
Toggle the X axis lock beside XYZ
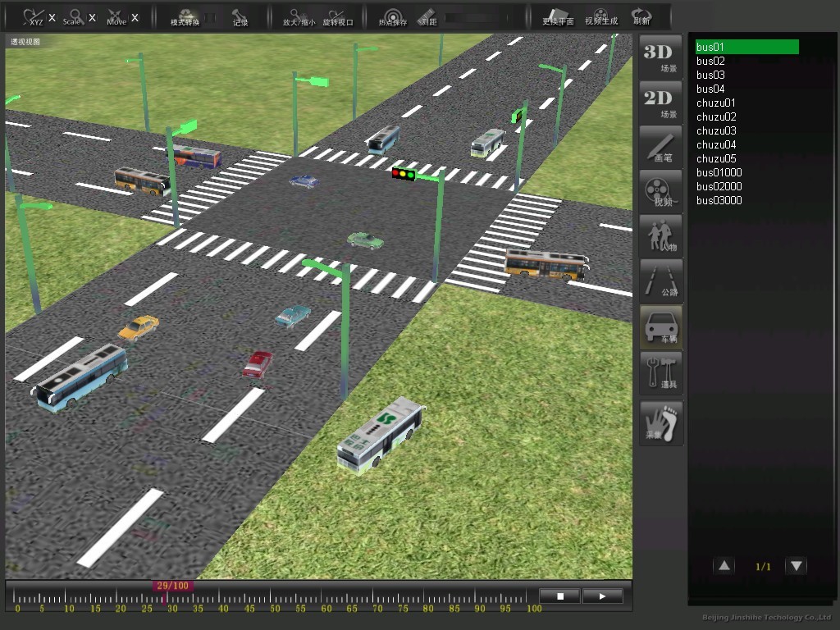click(52, 18)
